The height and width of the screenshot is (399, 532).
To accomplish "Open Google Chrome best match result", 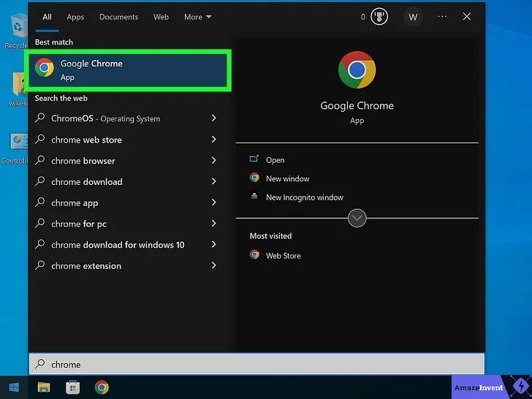I will (x=128, y=70).
